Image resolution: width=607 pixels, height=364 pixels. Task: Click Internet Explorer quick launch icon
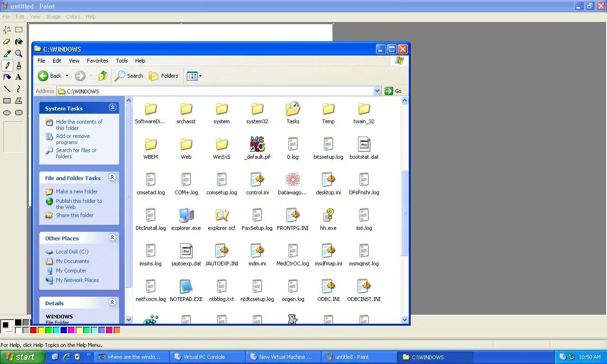(66, 357)
